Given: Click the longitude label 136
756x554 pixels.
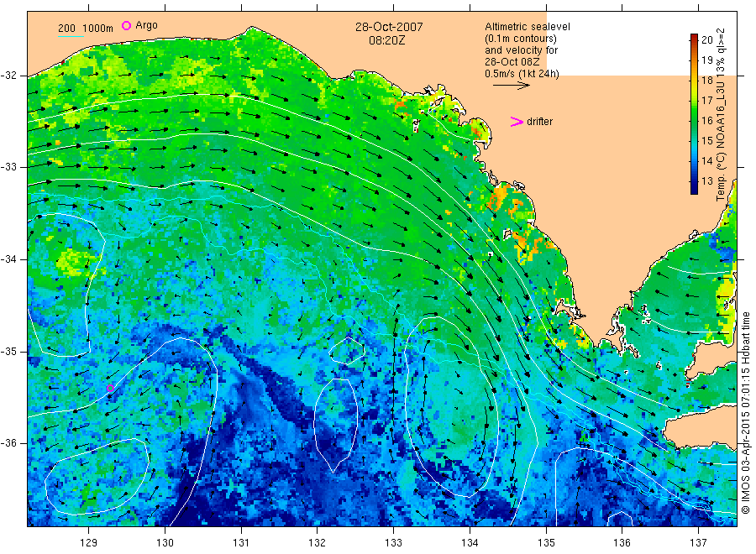Looking at the screenshot, I should coord(622,543).
